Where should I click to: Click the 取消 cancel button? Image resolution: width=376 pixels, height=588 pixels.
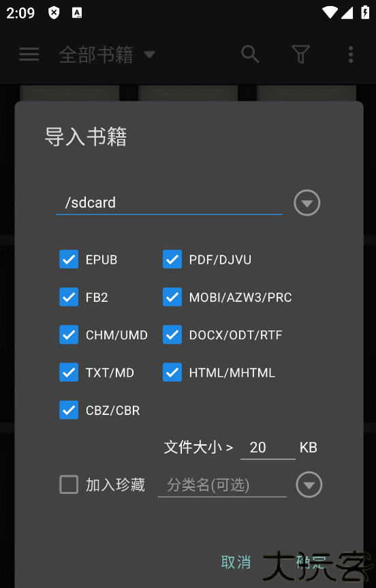[236, 562]
